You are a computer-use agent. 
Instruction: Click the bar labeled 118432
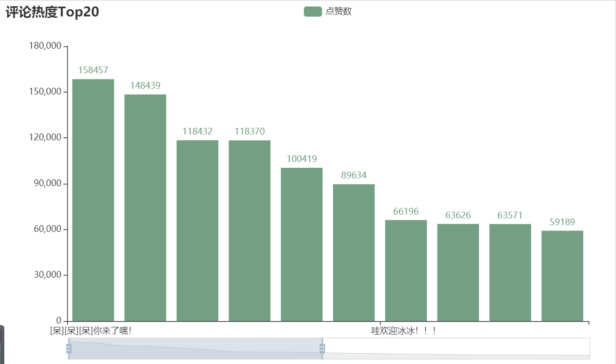[197, 230]
